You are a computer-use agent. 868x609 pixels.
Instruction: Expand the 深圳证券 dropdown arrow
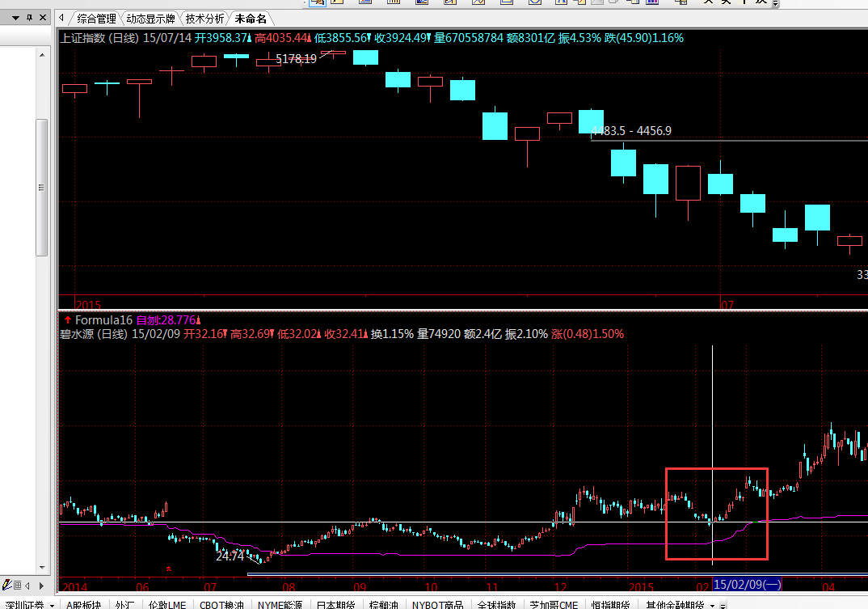52,605
